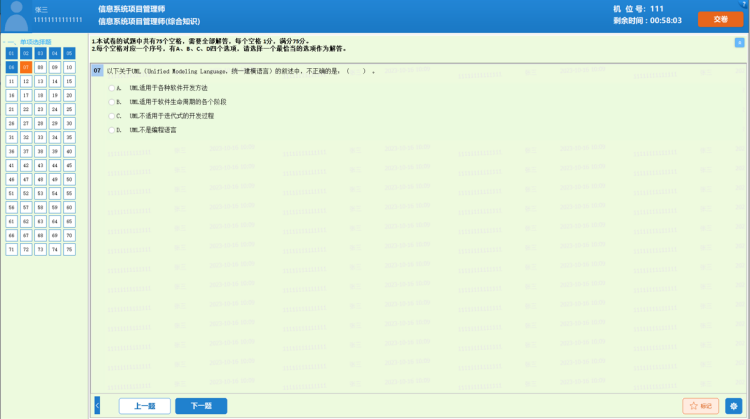Open settings with the gear icon
Viewport: 750px width, 419px height.
tap(738, 406)
